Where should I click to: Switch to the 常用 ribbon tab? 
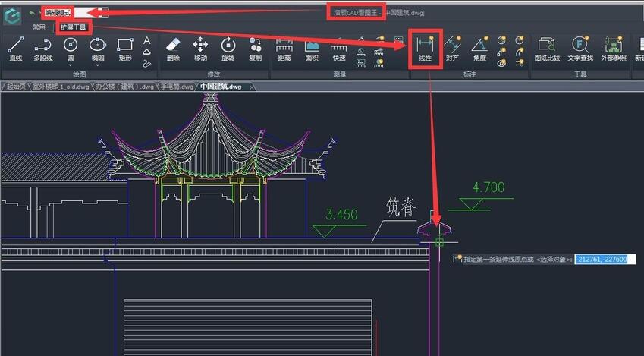tap(39, 27)
